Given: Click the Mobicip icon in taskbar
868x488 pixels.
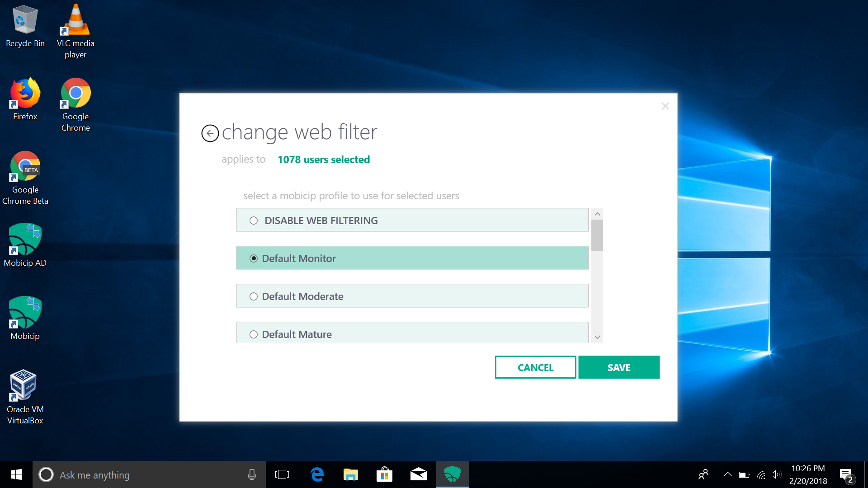Looking at the screenshot, I should [452, 474].
